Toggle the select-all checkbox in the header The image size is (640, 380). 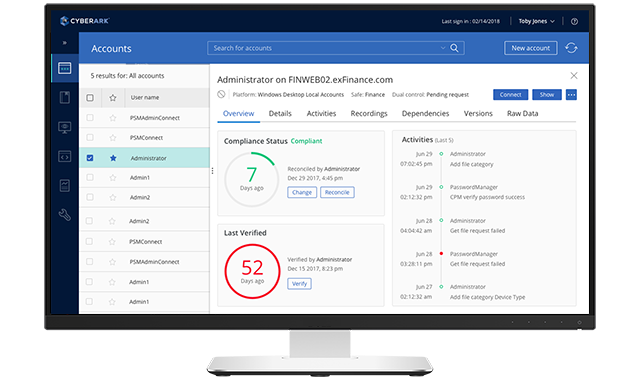[x=90, y=98]
